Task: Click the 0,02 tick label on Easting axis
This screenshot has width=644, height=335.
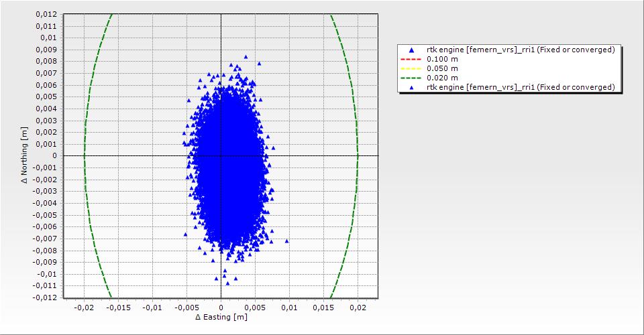Action: coord(358,308)
